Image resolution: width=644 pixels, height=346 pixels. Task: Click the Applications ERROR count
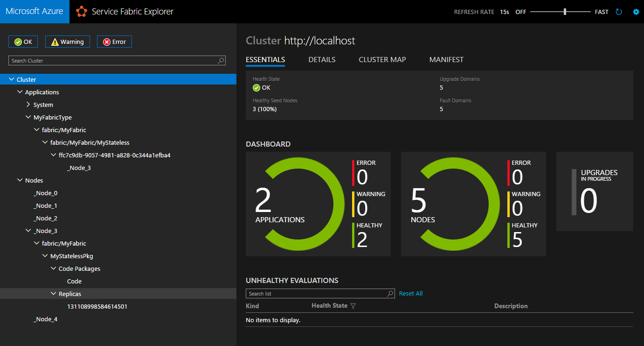coord(362,177)
